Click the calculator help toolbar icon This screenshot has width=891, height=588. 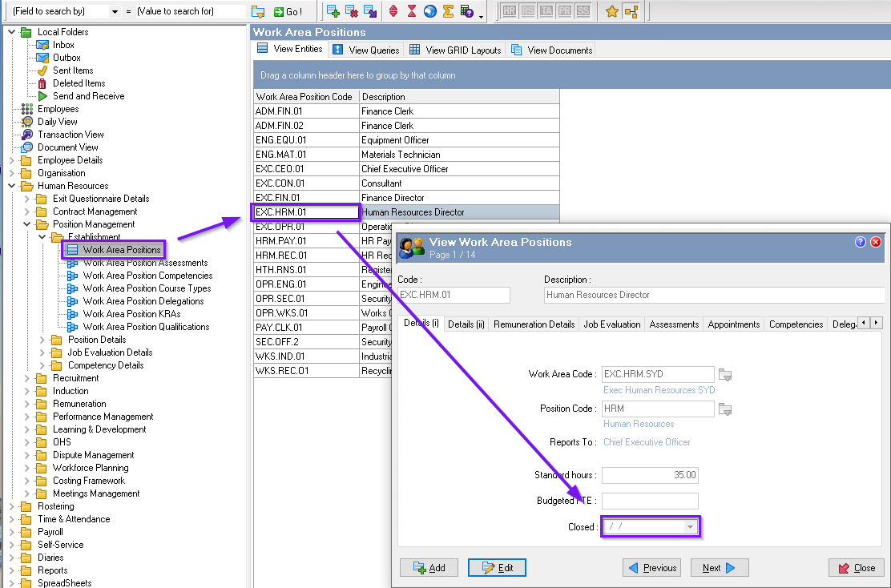[x=467, y=11]
